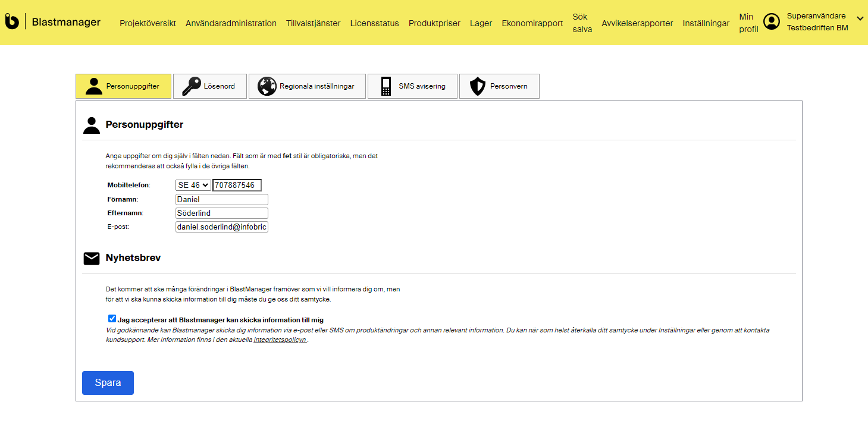The width and height of the screenshot is (868, 424).
Task: Open Tillvalstjänster menu item
Action: click(313, 23)
